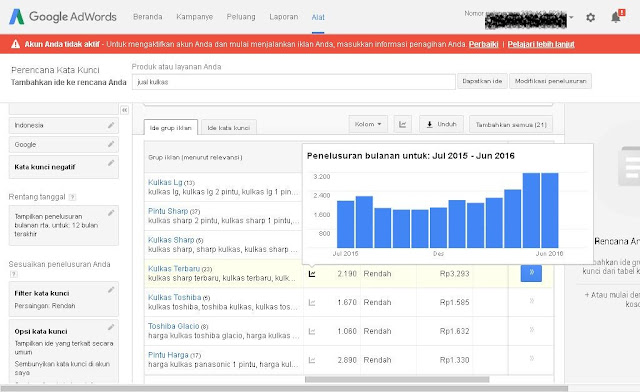This screenshot has height=392, width=640.
Task: Go to the Beranda menu
Action: tap(148, 17)
